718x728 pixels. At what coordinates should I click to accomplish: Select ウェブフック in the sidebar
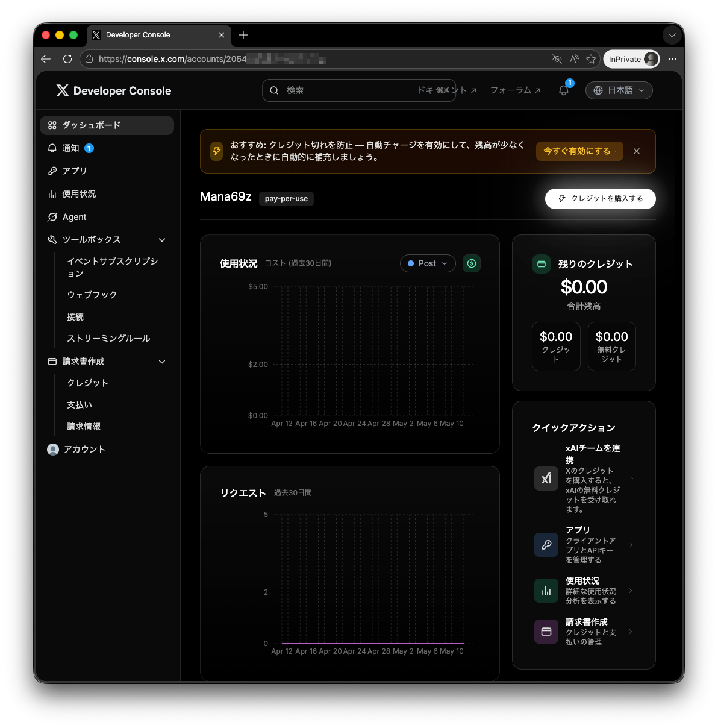[92, 295]
